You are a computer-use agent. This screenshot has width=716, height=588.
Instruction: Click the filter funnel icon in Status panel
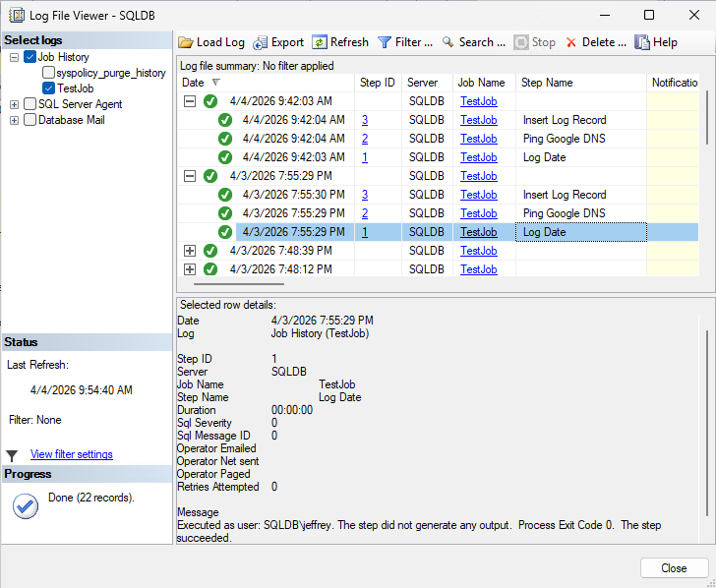(12, 455)
